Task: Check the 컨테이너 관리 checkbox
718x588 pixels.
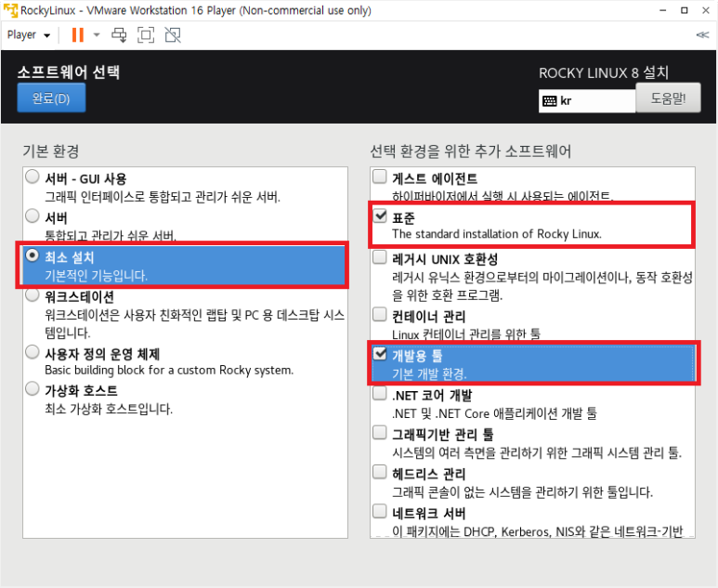Action: coord(380,314)
